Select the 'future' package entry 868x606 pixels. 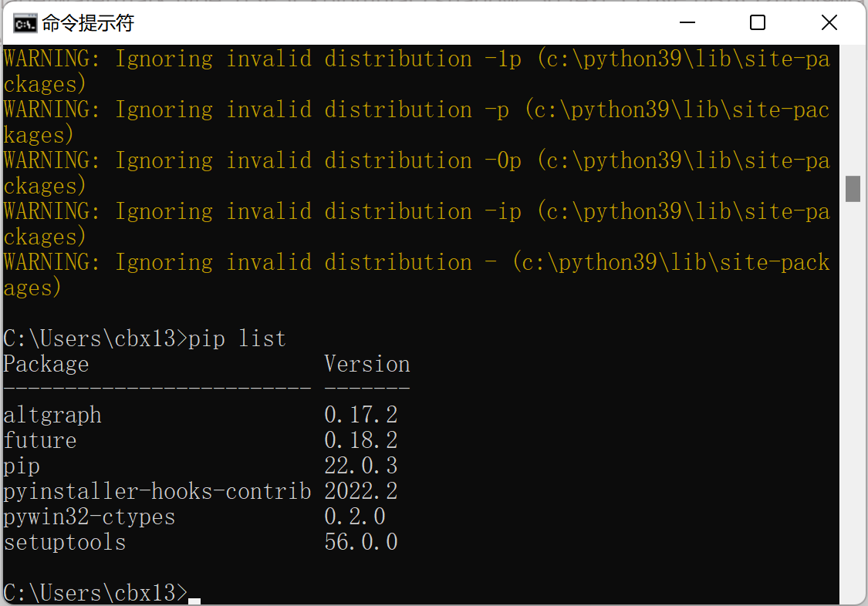[x=40, y=440]
